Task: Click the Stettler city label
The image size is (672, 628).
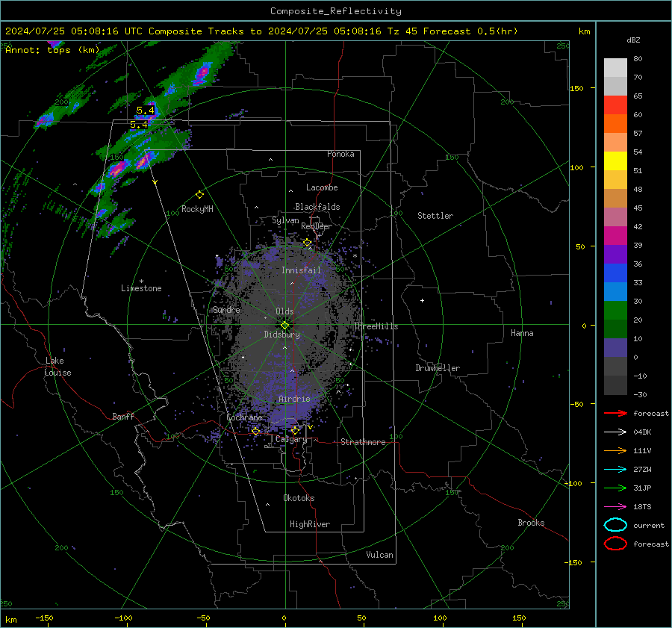Action: click(x=435, y=216)
